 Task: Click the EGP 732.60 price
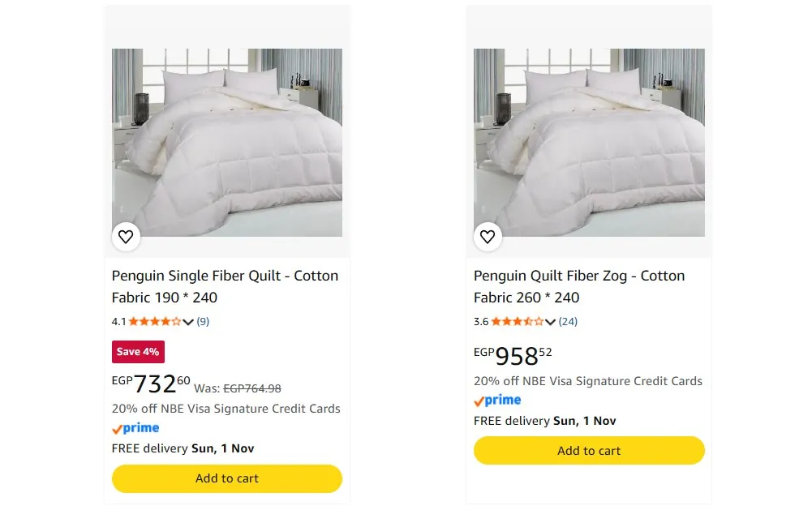pyautogui.click(x=151, y=384)
